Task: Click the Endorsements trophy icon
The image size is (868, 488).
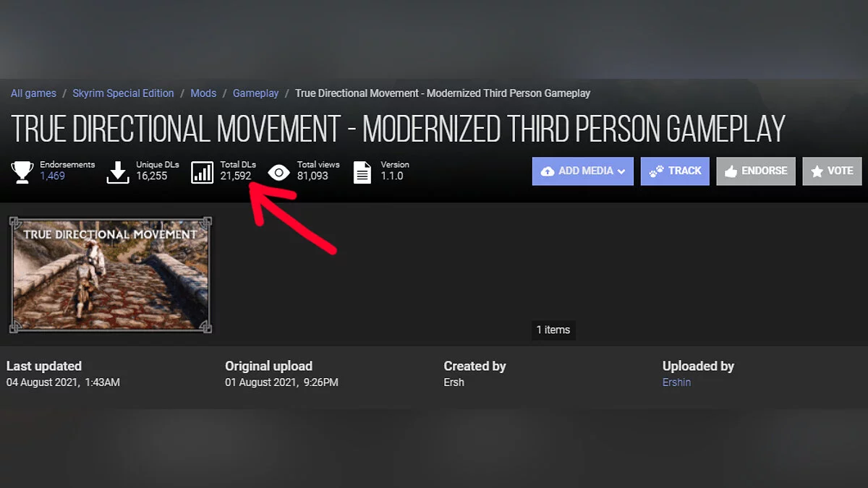Action: (x=22, y=172)
